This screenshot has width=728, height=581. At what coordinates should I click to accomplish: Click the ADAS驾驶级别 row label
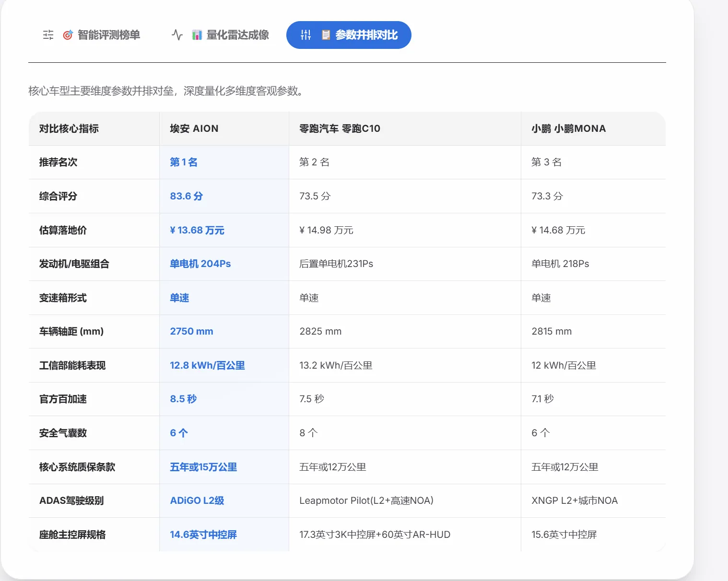click(x=71, y=500)
